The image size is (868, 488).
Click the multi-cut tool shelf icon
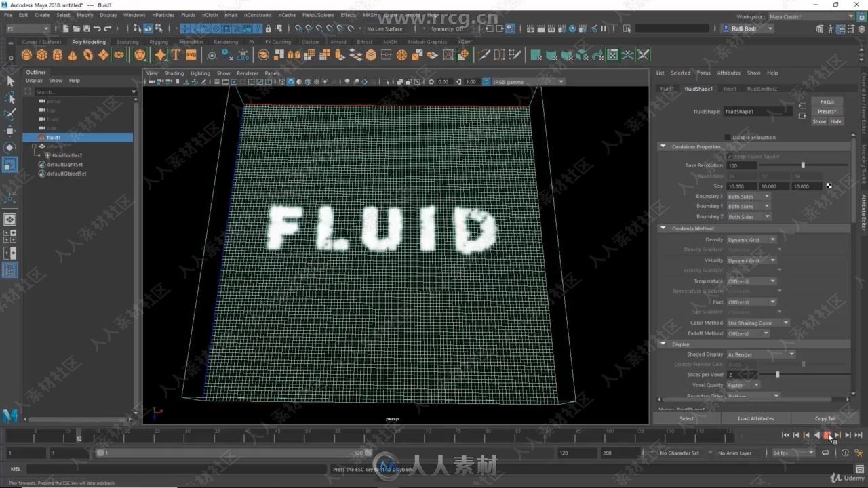click(484, 55)
